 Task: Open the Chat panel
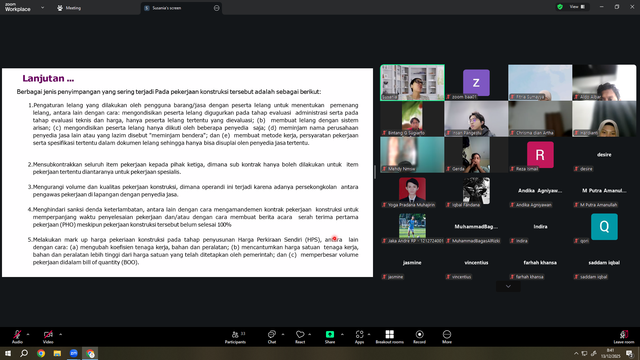(272, 337)
